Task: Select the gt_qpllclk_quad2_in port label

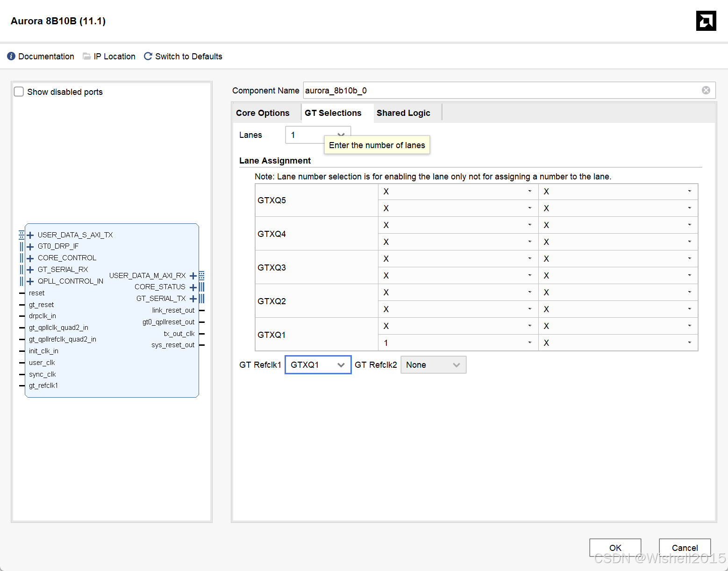Action: click(x=58, y=328)
